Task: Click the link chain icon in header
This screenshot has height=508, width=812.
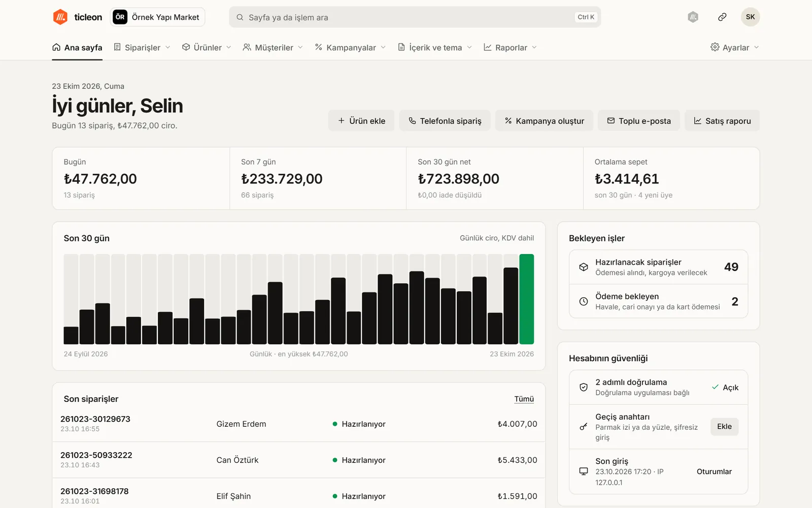Action: 722,17
